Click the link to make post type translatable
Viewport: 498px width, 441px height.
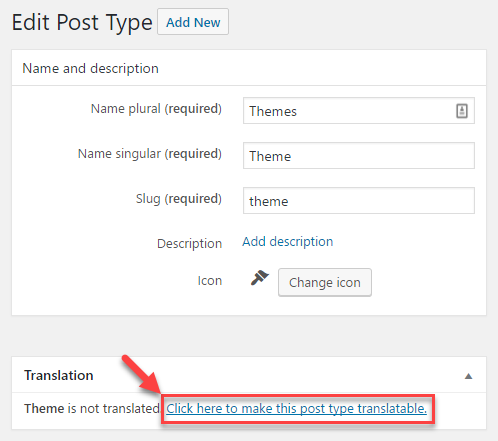point(296,409)
